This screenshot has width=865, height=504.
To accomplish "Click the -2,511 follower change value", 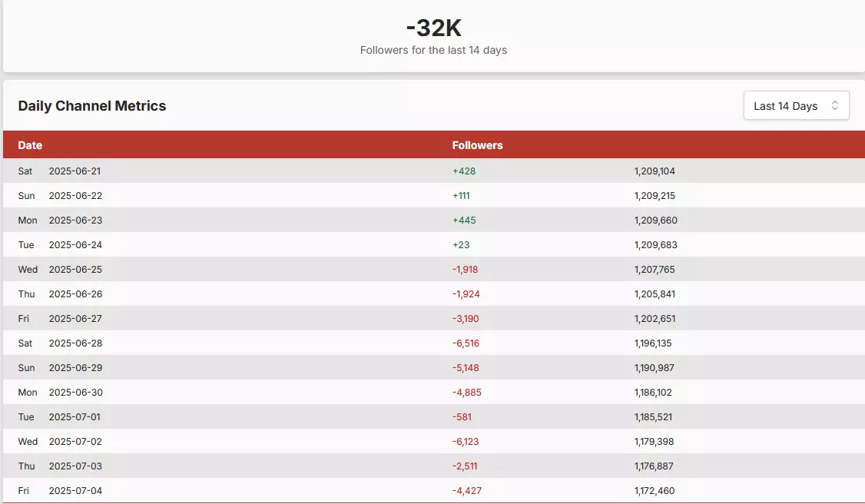I will click(x=465, y=466).
